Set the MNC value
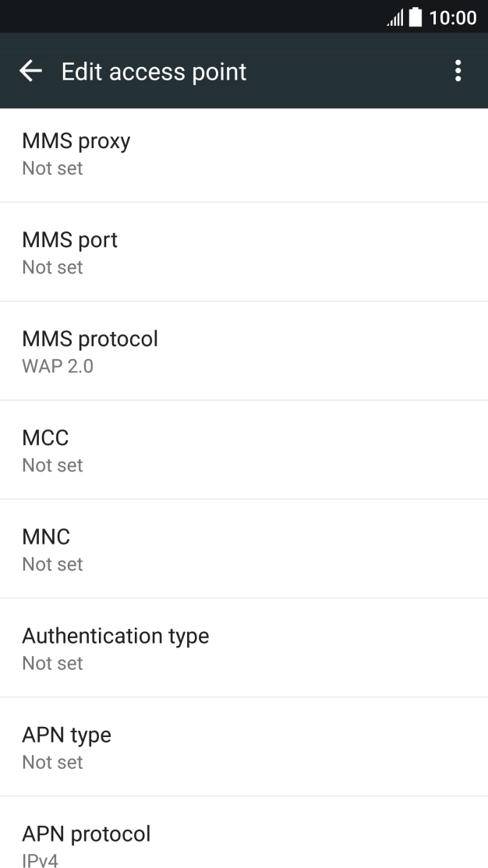The image size is (488, 868). [x=244, y=549]
